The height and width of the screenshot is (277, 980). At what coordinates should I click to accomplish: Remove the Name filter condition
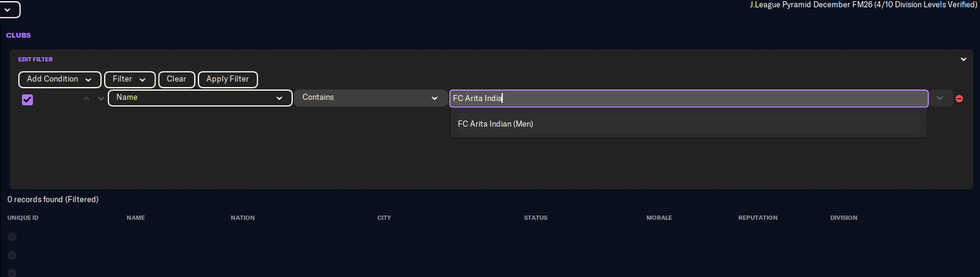pos(959,99)
